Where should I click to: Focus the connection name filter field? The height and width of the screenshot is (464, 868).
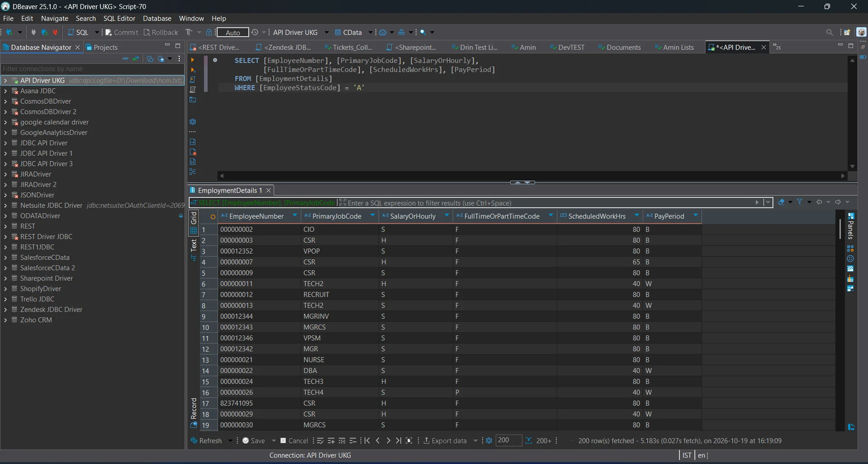[x=92, y=69]
